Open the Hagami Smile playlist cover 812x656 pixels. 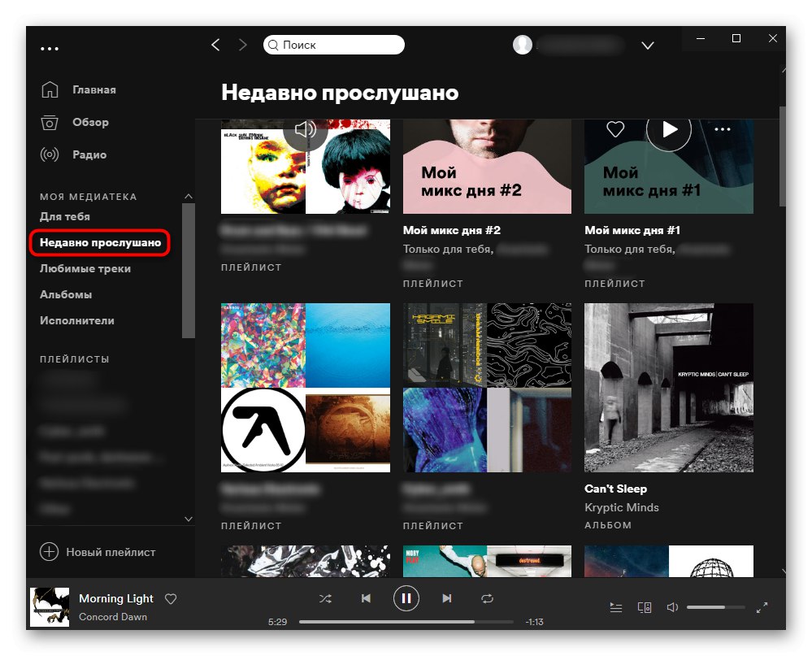coord(488,387)
